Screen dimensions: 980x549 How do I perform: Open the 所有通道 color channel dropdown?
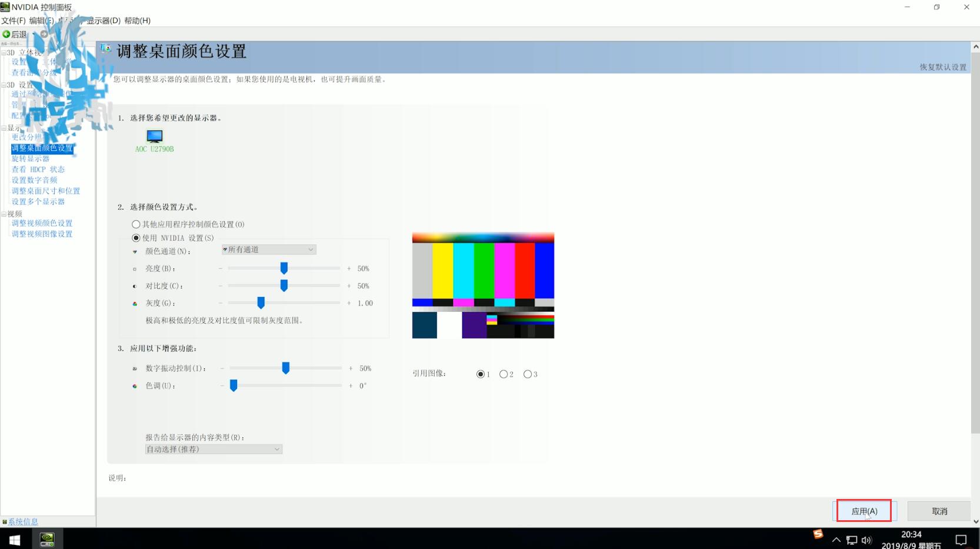(x=269, y=249)
